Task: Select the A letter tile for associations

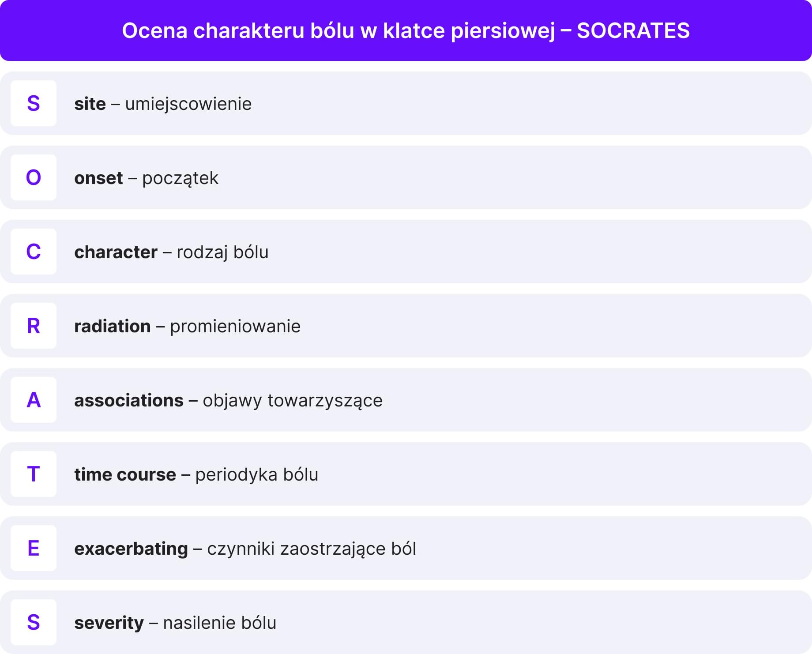Action: 34,400
